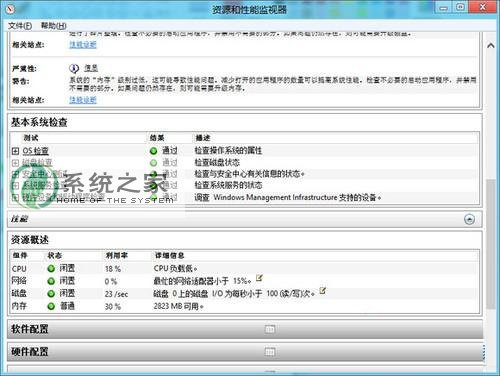Maximize the 资源和性能监视器 window

[460, 7]
